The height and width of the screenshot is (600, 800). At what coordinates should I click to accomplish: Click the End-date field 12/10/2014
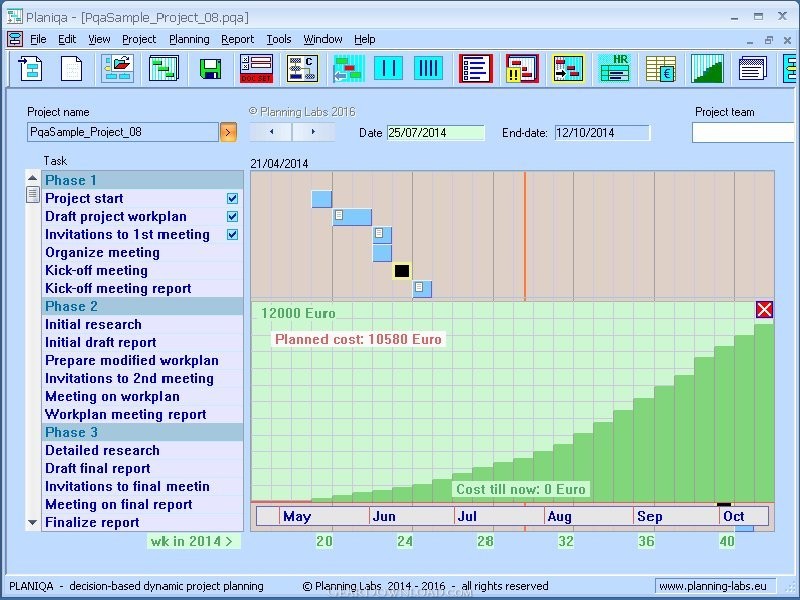coord(603,133)
